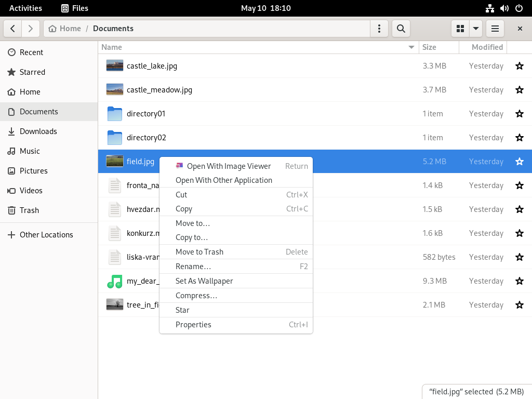Sort by the Size column header

439,47
